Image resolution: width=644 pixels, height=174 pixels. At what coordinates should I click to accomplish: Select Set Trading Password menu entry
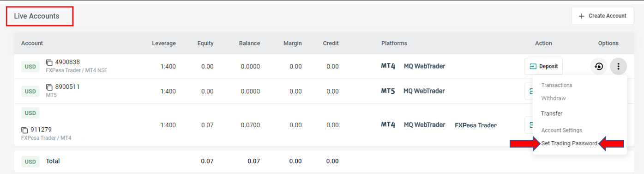(569, 143)
